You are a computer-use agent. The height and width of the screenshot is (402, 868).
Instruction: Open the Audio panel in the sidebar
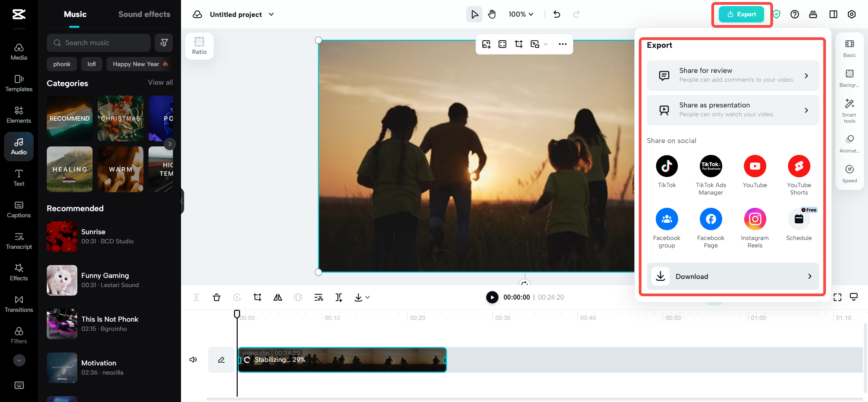pyautogui.click(x=19, y=146)
